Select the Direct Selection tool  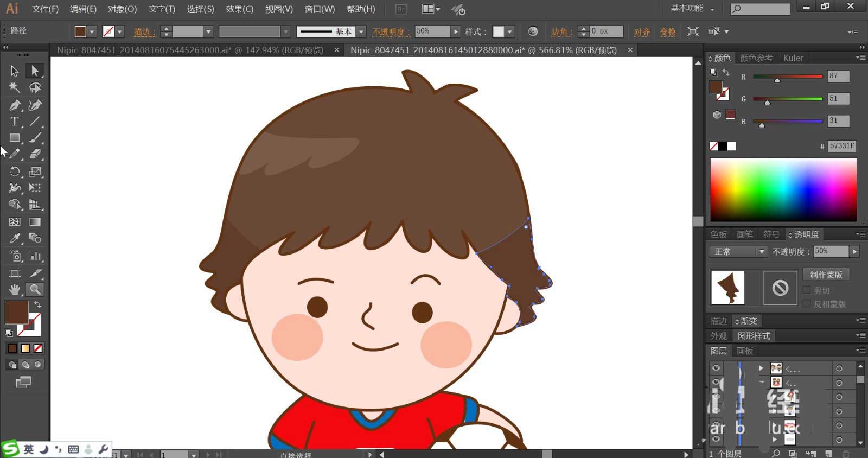point(35,71)
